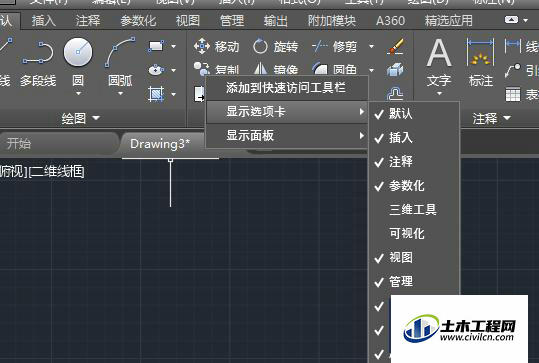539x363 pixels.
Task: Open the 显示选项卡 submenu
Action: [287, 112]
